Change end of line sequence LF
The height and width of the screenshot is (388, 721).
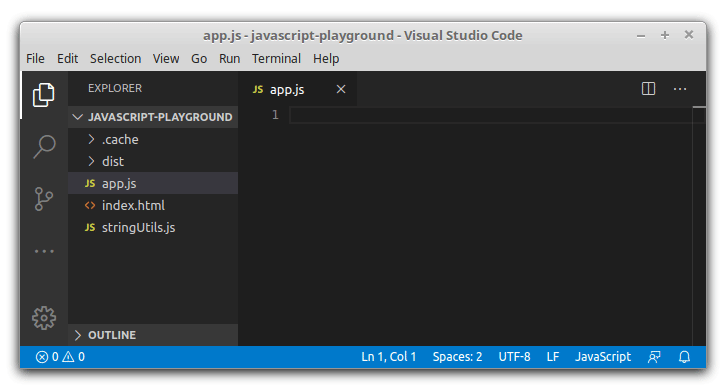[553, 357]
